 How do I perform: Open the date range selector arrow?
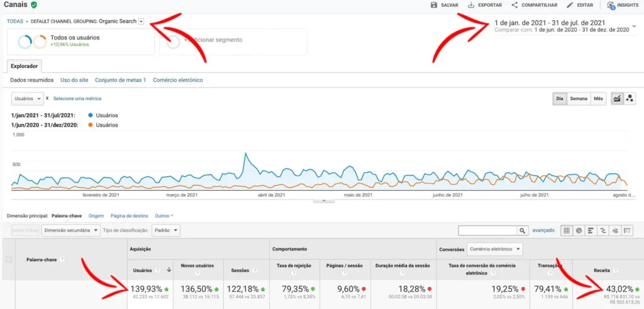tap(634, 26)
